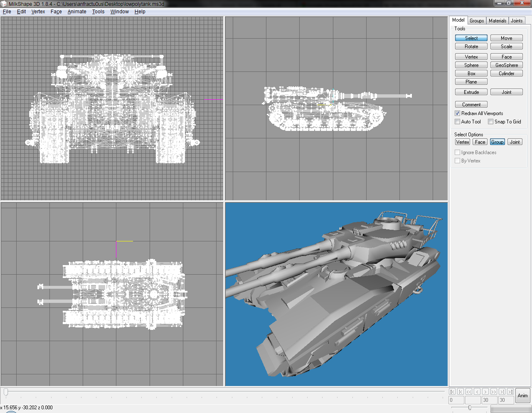Step back one animation frame

click(x=477, y=391)
